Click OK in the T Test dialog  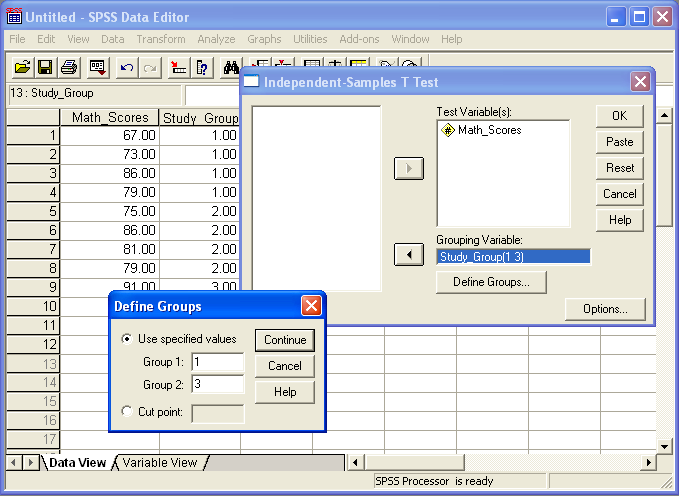pyautogui.click(x=620, y=116)
